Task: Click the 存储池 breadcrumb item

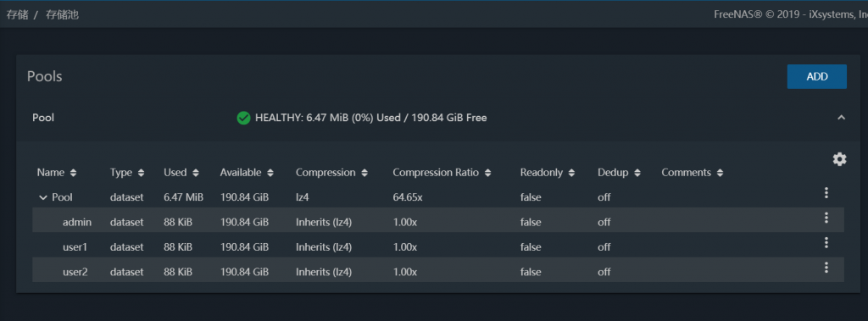Action: point(62,15)
